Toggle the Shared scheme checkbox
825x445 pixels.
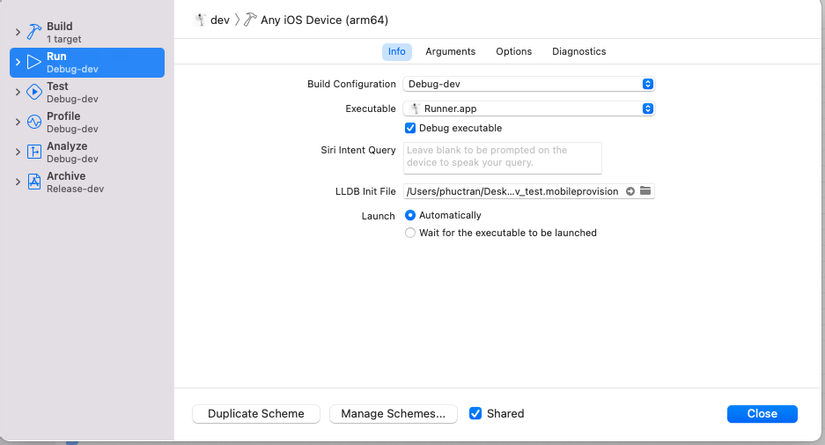pos(475,413)
